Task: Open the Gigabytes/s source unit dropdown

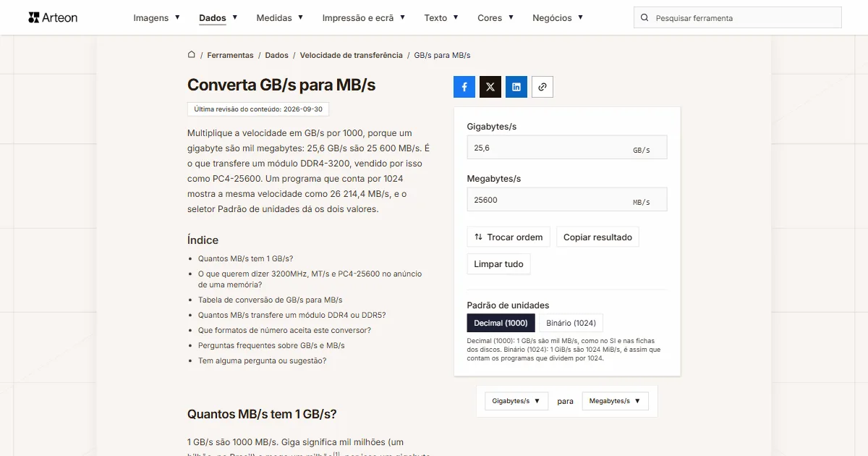Action: click(x=516, y=401)
